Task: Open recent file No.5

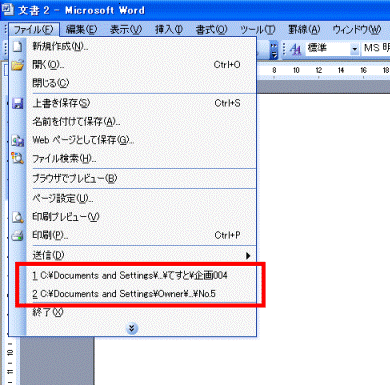Action: [x=141, y=294]
